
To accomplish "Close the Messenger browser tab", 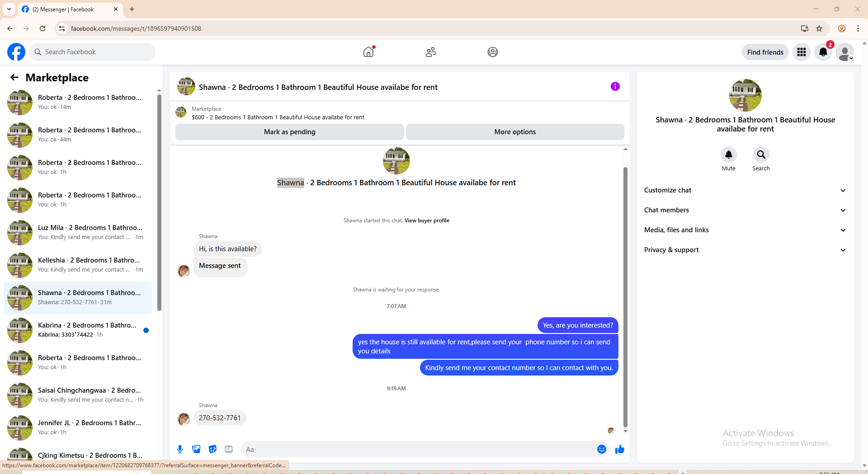I will [116, 9].
